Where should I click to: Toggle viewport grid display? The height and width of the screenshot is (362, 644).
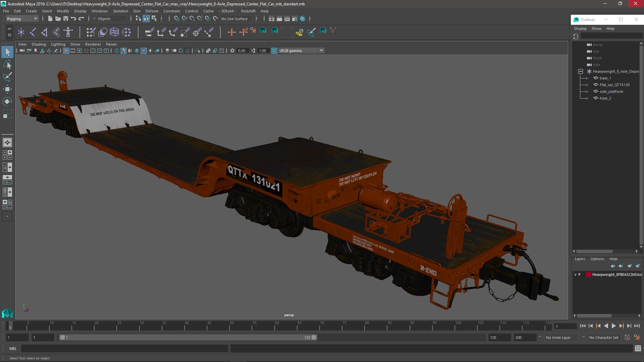(x=66, y=51)
